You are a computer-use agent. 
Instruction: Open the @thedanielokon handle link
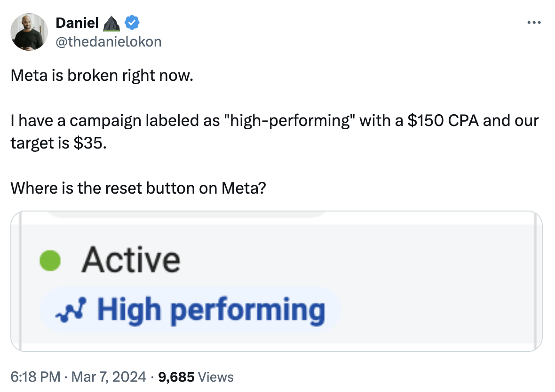(x=109, y=42)
